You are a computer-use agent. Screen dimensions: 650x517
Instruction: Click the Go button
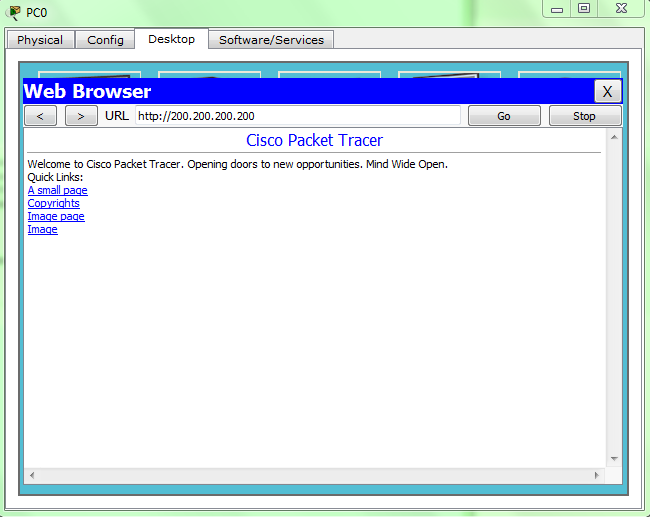pyautogui.click(x=504, y=116)
